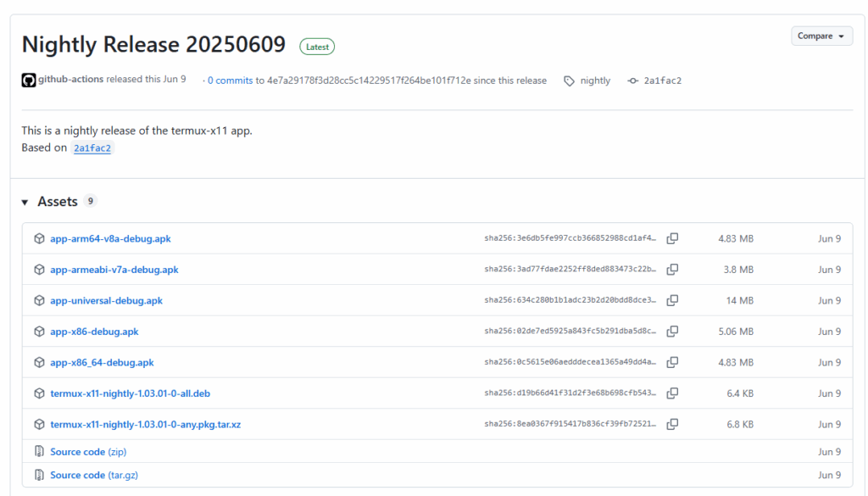Image resolution: width=868 pixels, height=496 pixels.
Task: Select sha256:02de7ed5925a843fc5b291dba5d8c hash text
Action: pyautogui.click(x=570, y=331)
